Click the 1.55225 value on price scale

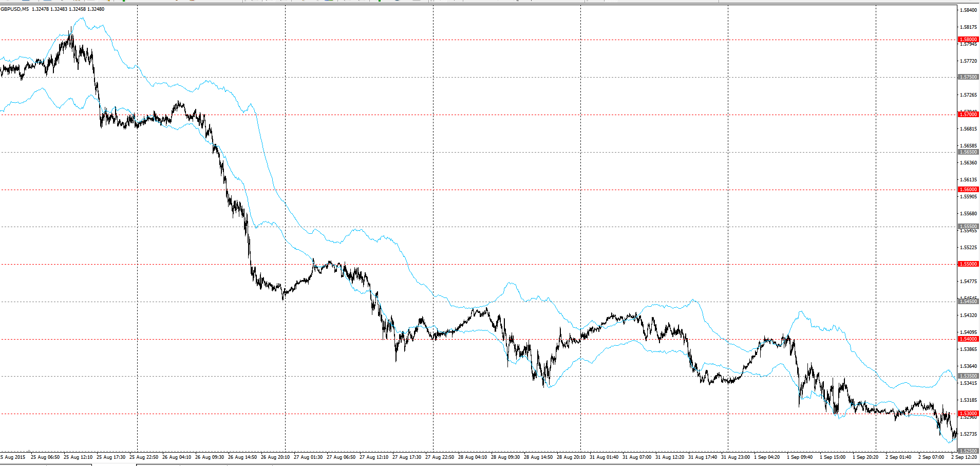[969, 248]
